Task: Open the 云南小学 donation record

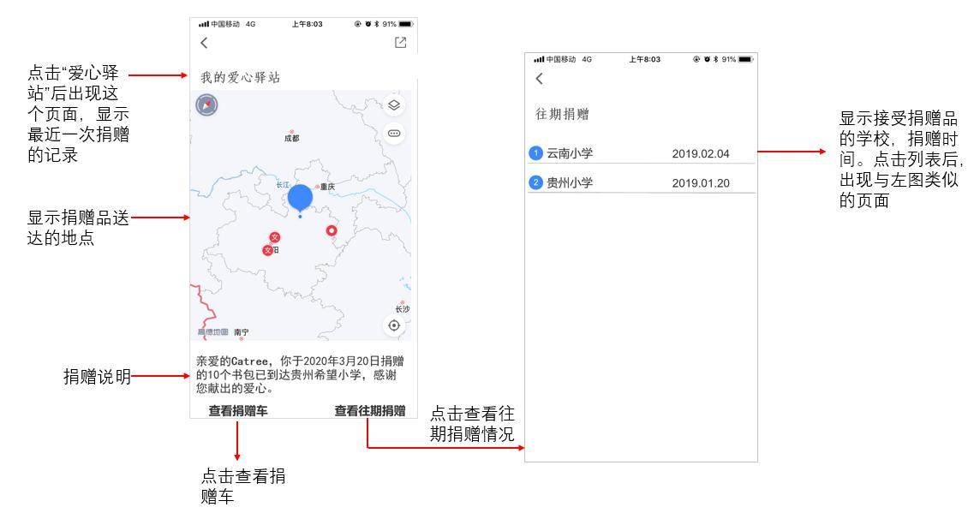Action: tap(642, 153)
